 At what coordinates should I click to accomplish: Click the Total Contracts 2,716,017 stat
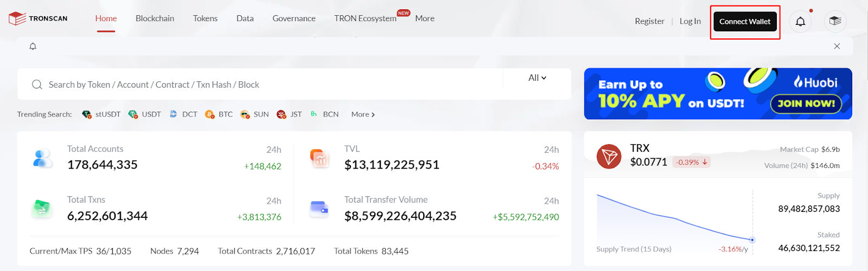pos(266,251)
